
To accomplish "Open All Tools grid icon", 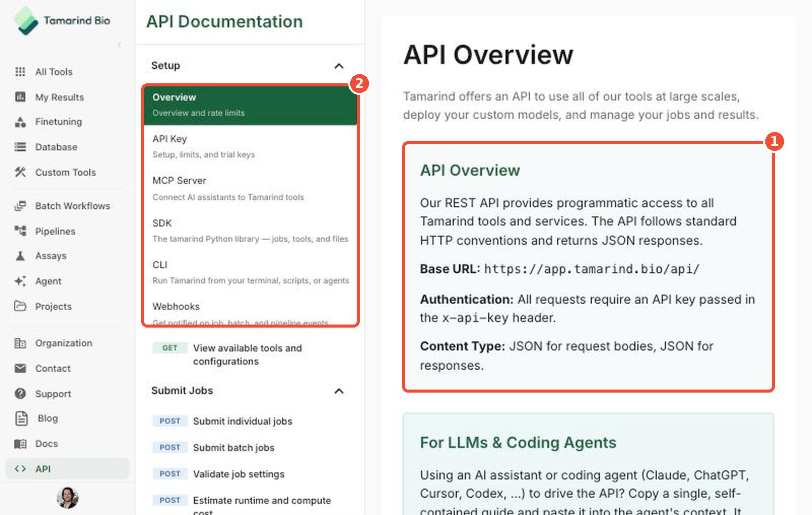I will click(x=20, y=72).
